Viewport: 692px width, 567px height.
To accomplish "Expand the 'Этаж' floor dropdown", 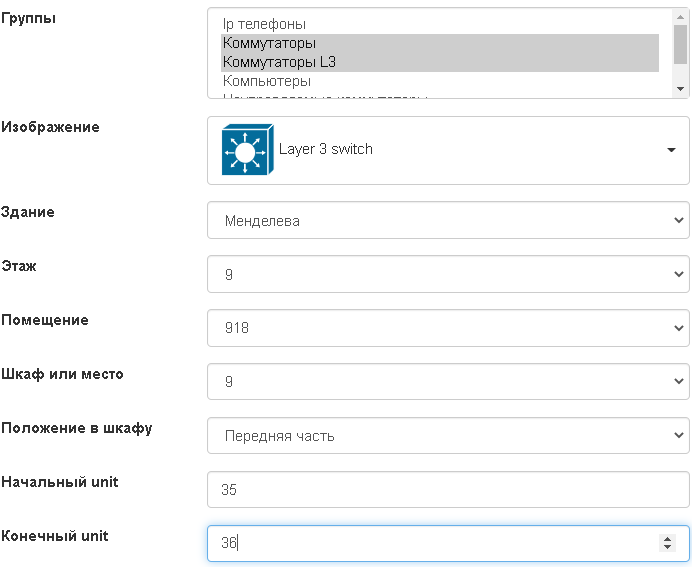I will pyautogui.click(x=448, y=274).
